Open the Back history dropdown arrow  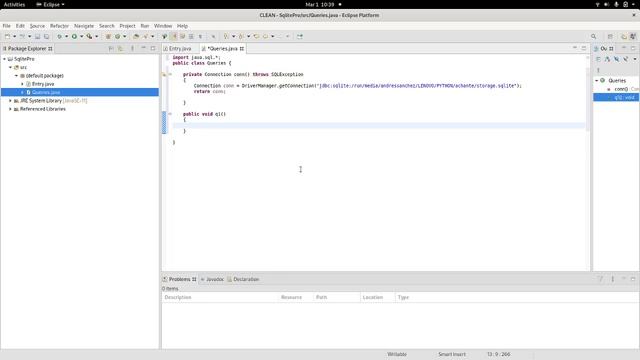point(273,36)
